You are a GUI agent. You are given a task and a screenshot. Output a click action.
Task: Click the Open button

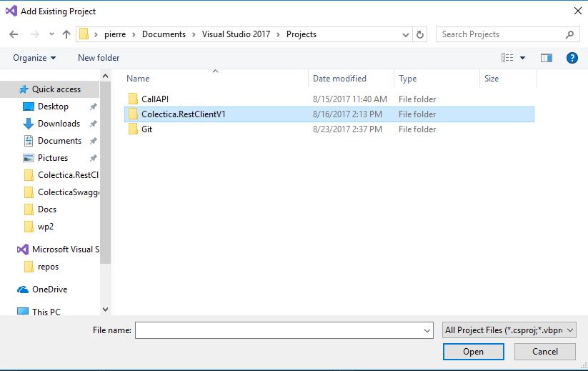coord(473,352)
